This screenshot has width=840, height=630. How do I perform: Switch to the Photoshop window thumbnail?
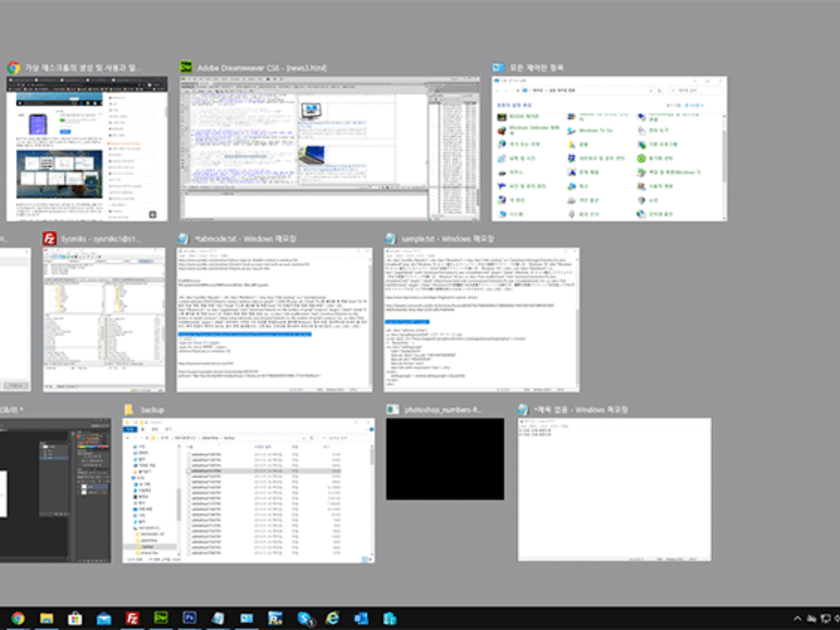55,490
